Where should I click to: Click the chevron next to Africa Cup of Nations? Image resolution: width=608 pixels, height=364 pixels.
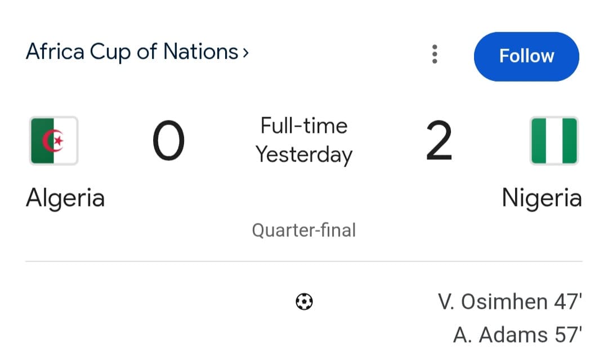click(244, 52)
